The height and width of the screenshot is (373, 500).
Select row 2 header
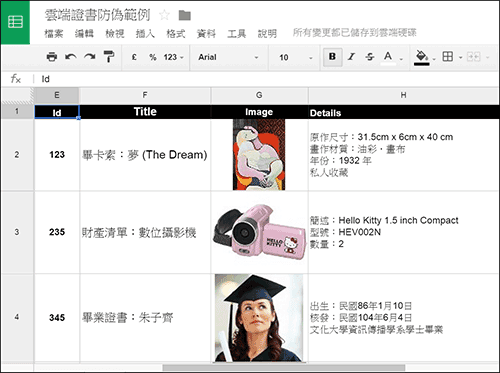coord(17,155)
